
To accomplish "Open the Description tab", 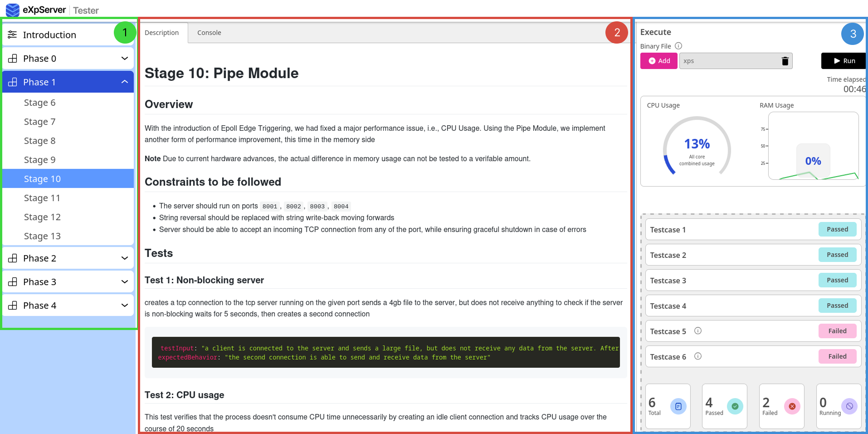I will [162, 33].
